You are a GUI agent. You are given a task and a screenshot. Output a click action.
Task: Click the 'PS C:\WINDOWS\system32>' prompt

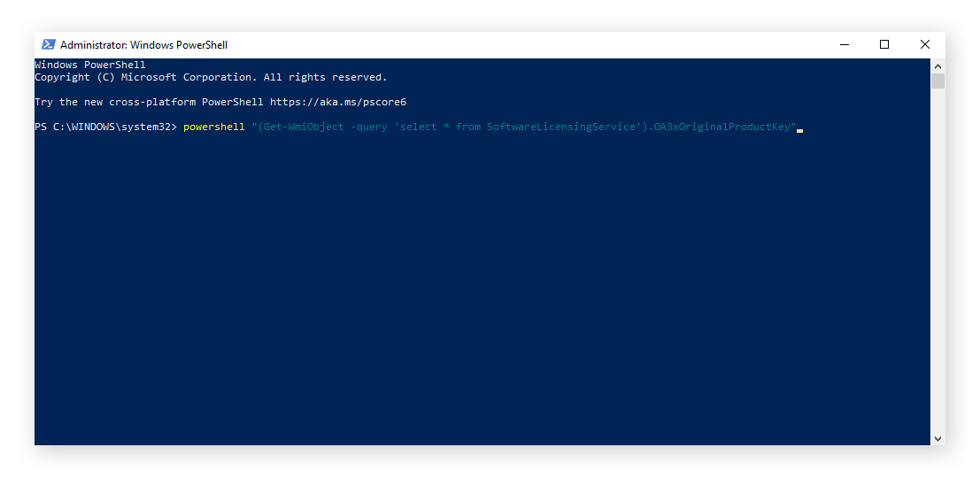click(105, 127)
